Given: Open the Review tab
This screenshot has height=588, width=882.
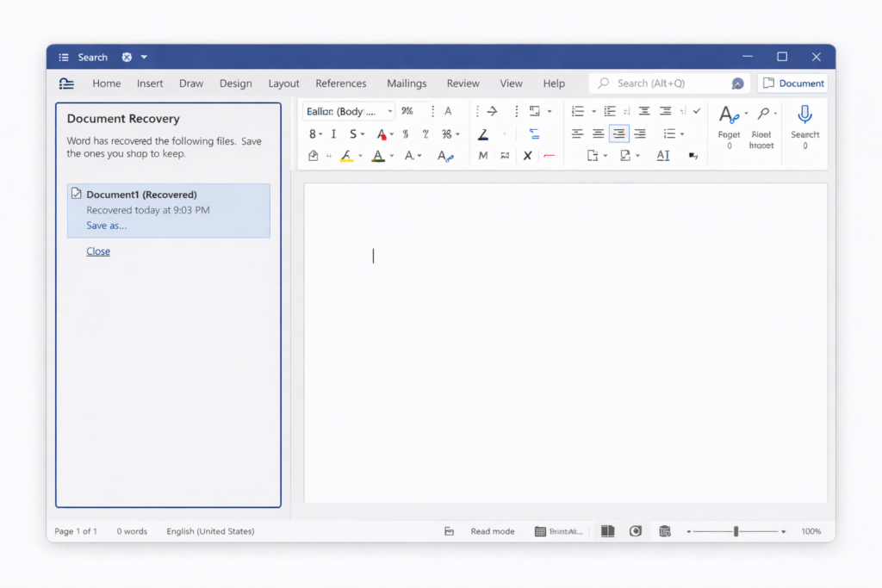Looking at the screenshot, I should [x=463, y=84].
